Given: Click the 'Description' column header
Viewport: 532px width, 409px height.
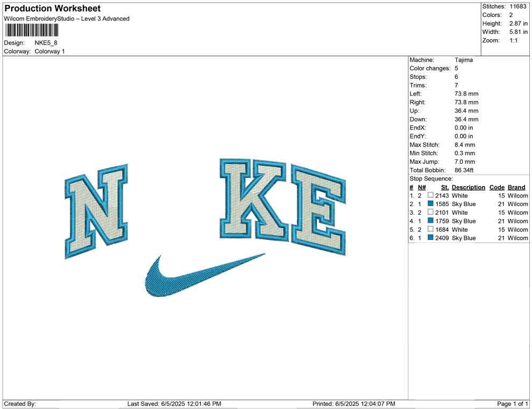Looking at the screenshot, I should click(468, 187).
